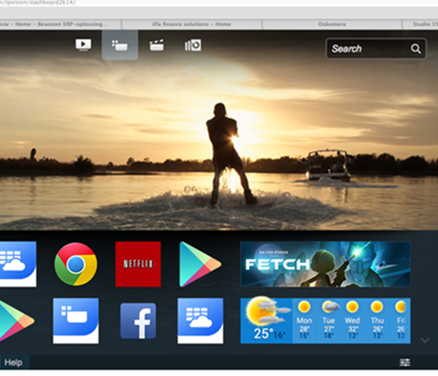Viewport: 438px width, 376px height.
Task: Open the recordings icon in top bar
Action: pyautogui.click(x=193, y=45)
